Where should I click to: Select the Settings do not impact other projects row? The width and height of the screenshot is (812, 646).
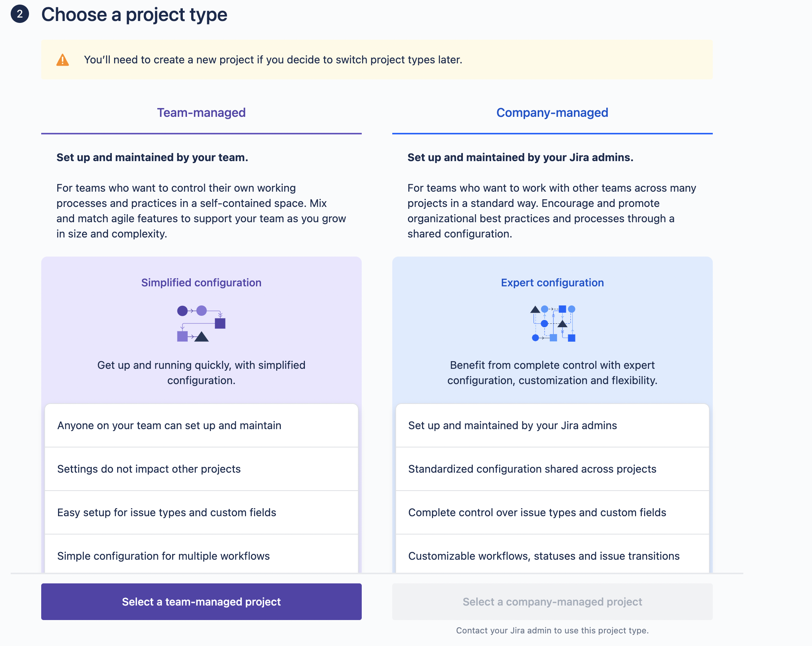click(201, 469)
